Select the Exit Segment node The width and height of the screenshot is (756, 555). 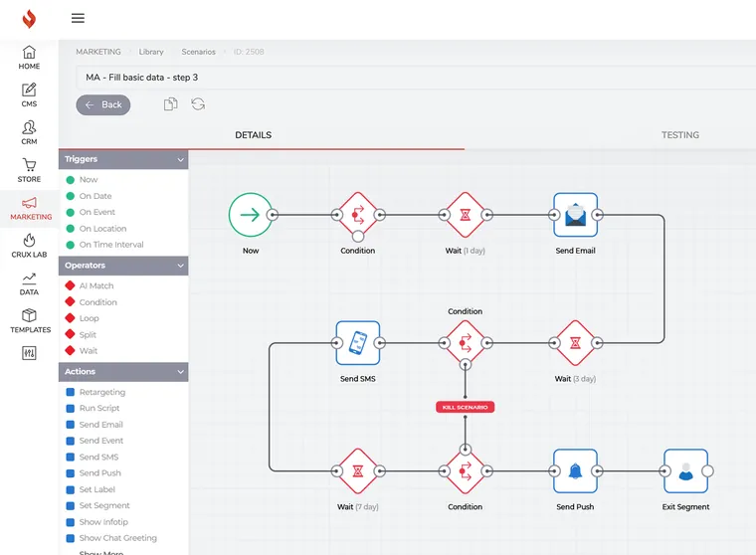click(x=686, y=471)
